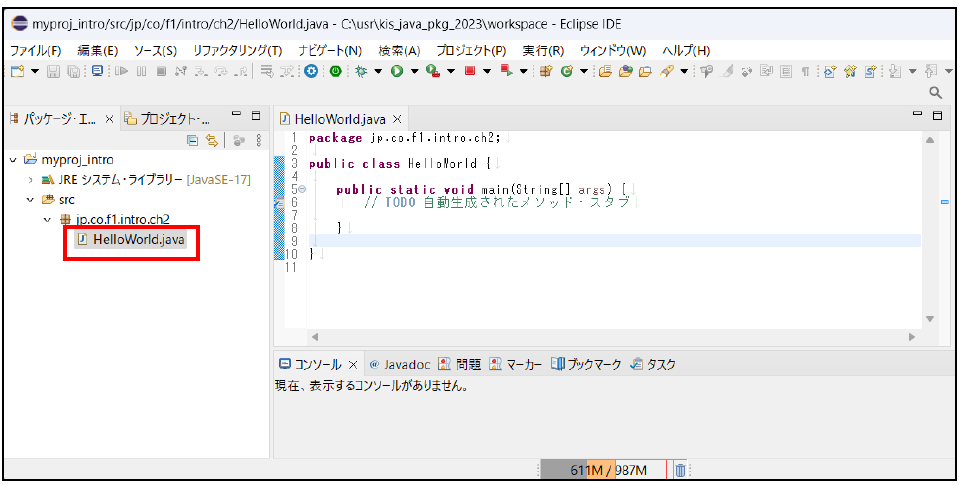Click the heap memory usage bar
This screenshot has height=486, width=962.
point(603,470)
